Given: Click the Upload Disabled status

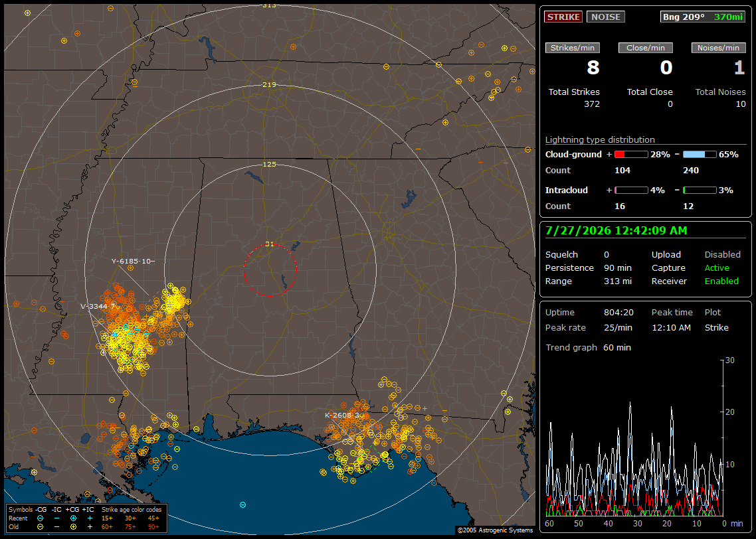Looking at the screenshot, I should tap(722, 254).
